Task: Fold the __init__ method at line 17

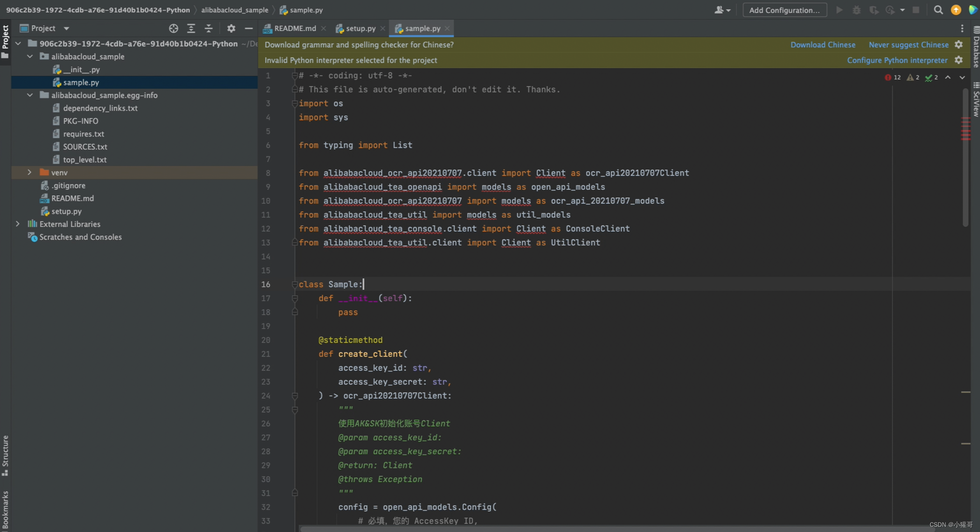Action: tap(295, 298)
